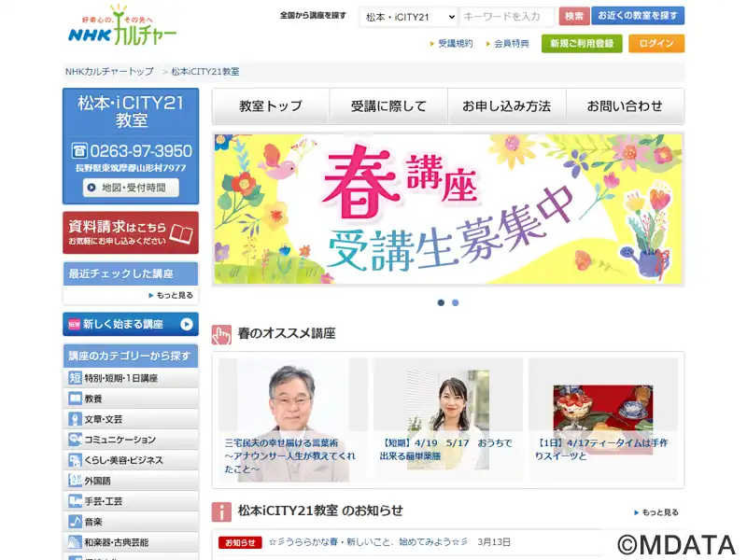
Task: Select the 外国語 category
Action: click(x=131, y=481)
